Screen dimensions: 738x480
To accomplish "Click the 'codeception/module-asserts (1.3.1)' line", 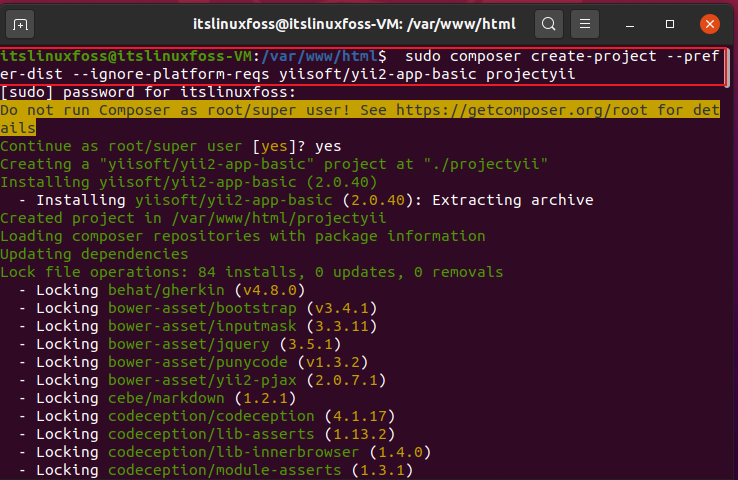I will click(x=216, y=470).
